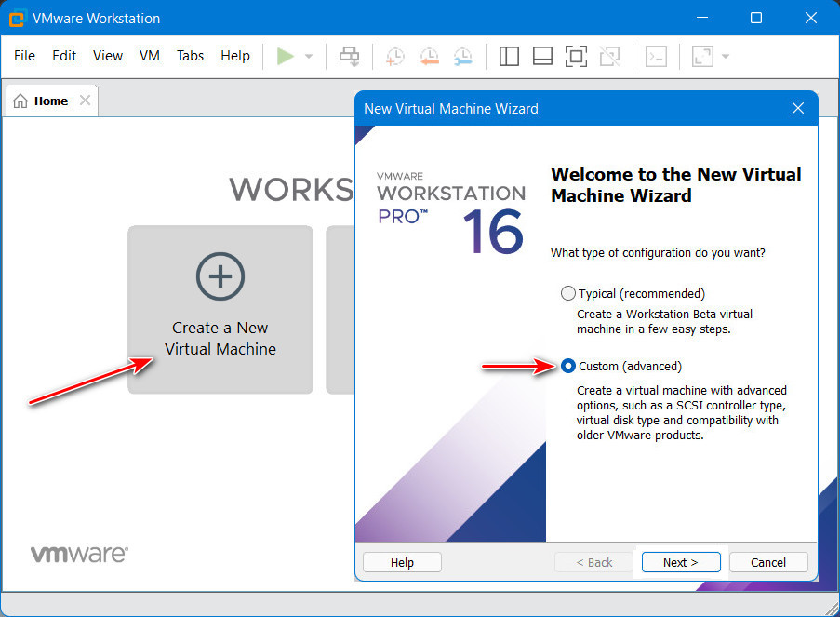Click the green Power On play icon
This screenshot has height=617, width=840.
coord(285,56)
